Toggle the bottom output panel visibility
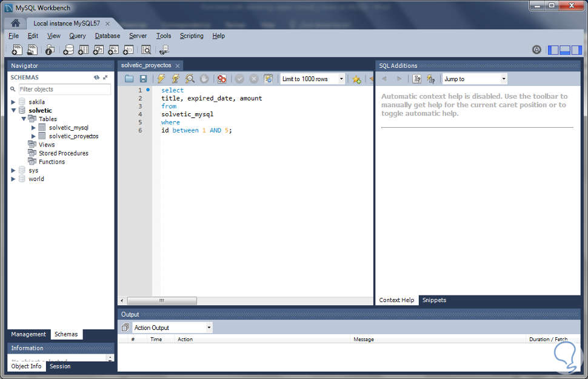 (x=565, y=50)
